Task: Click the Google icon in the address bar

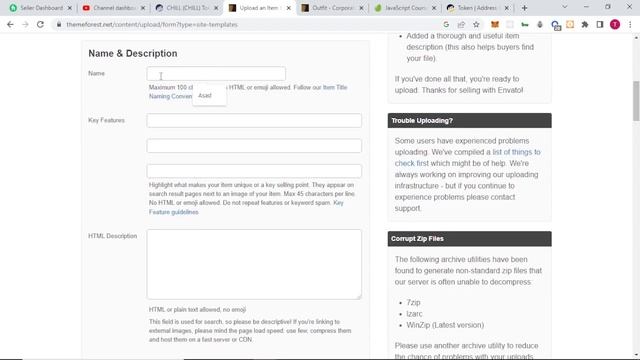Action: click(x=446, y=24)
